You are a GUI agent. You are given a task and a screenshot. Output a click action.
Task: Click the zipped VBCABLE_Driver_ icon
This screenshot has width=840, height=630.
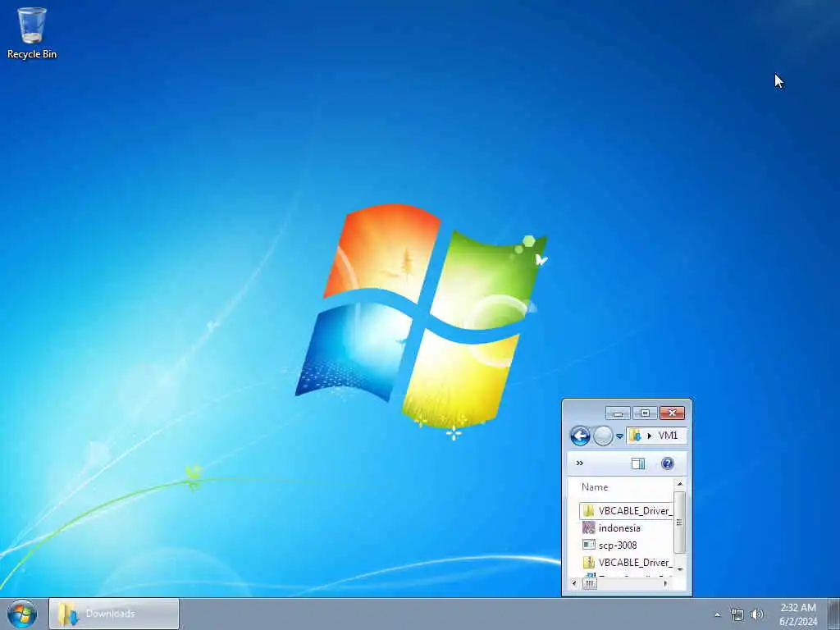(x=589, y=562)
